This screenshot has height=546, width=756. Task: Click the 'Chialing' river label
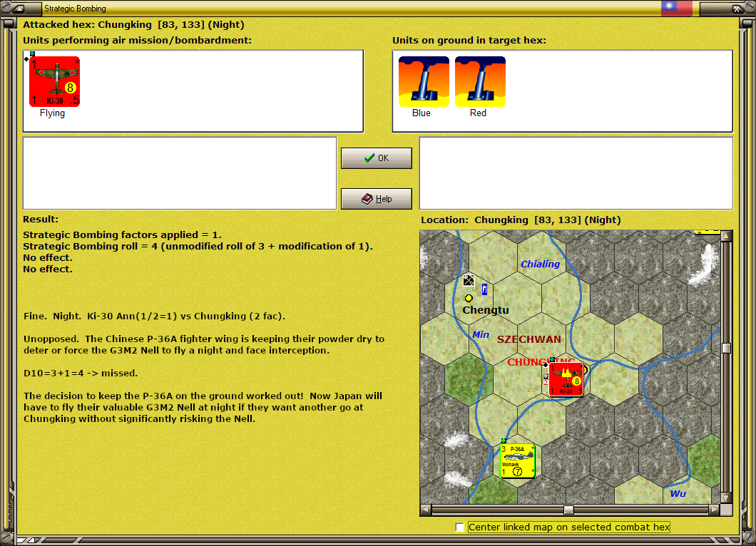pos(540,264)
